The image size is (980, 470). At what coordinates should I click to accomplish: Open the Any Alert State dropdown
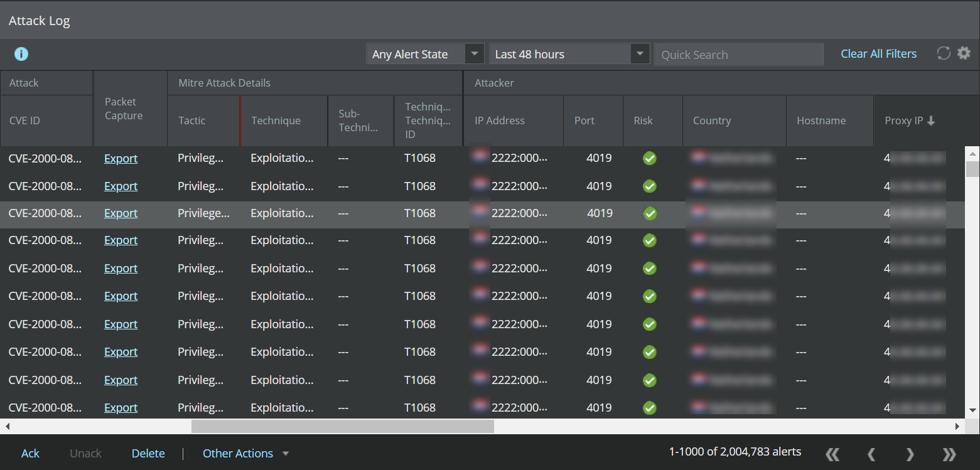(x=425, y=54)
